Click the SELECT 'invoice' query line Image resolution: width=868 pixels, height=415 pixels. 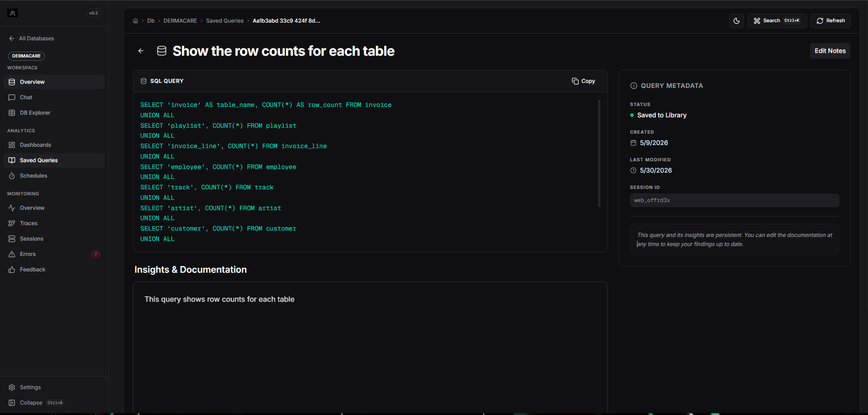click(x=266, y=105)
